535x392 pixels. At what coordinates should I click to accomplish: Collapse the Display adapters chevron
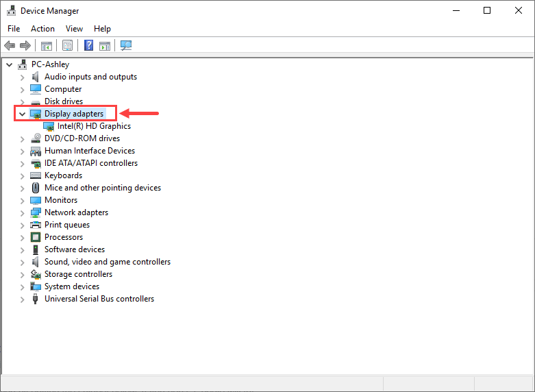[22, 114]
